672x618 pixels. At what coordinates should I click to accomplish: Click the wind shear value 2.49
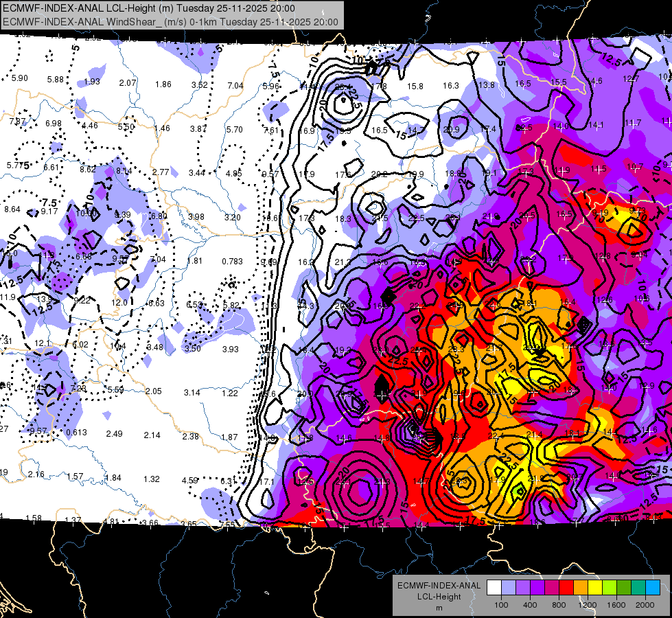(x=115, y=433)
